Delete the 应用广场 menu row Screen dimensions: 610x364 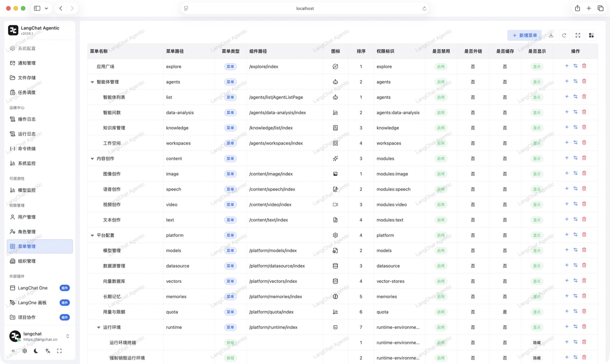(584, 66)
